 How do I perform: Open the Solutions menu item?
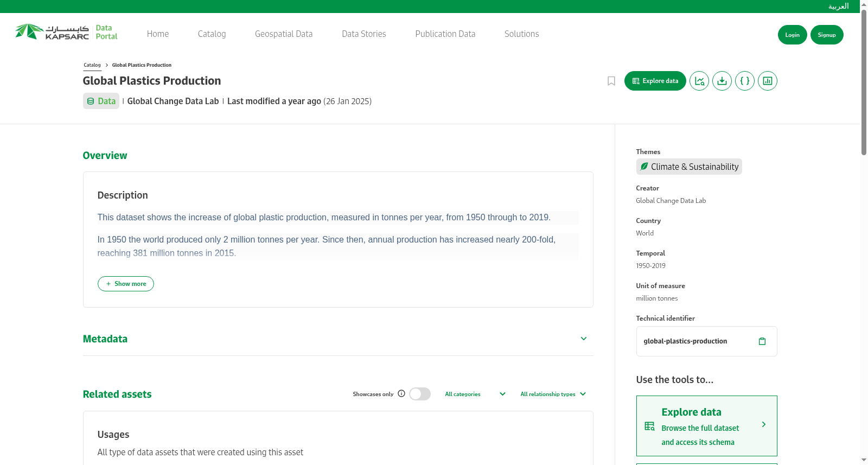pyautogui.click(x=522, y=34)
